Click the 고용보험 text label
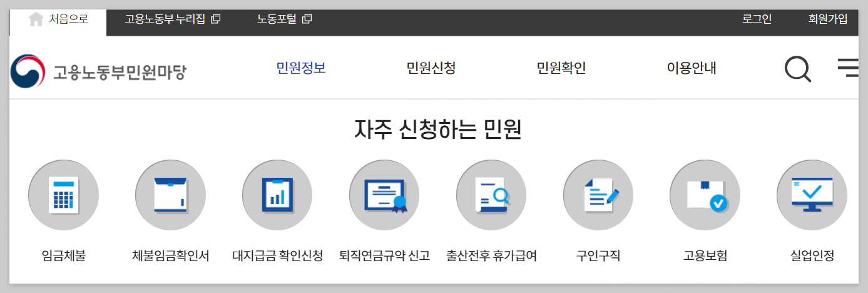The height and width of the screenshot is (293, 868). pyautogui.click(x=705, y=256)
